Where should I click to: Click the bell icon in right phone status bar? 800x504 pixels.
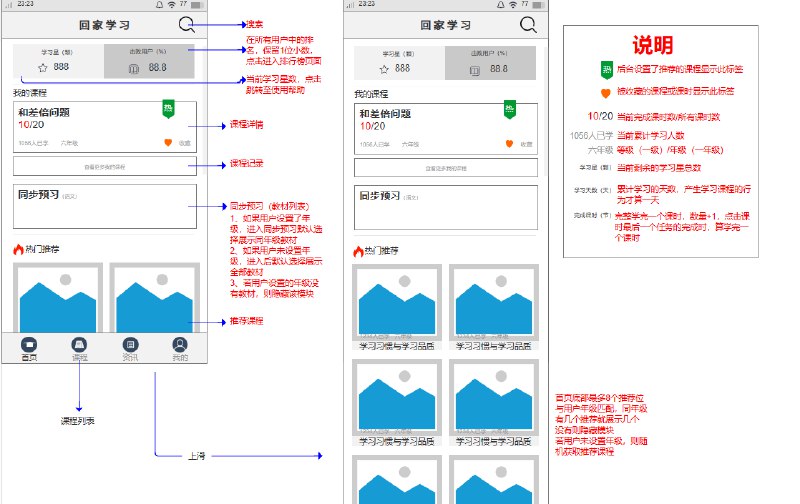[501, 4]
